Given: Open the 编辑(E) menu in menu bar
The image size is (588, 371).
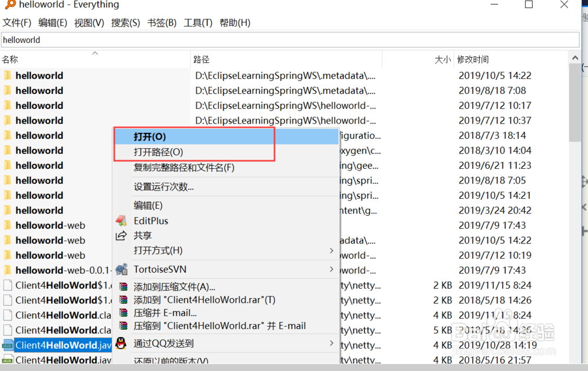Looking at the screenshot, I should [52, 23].
